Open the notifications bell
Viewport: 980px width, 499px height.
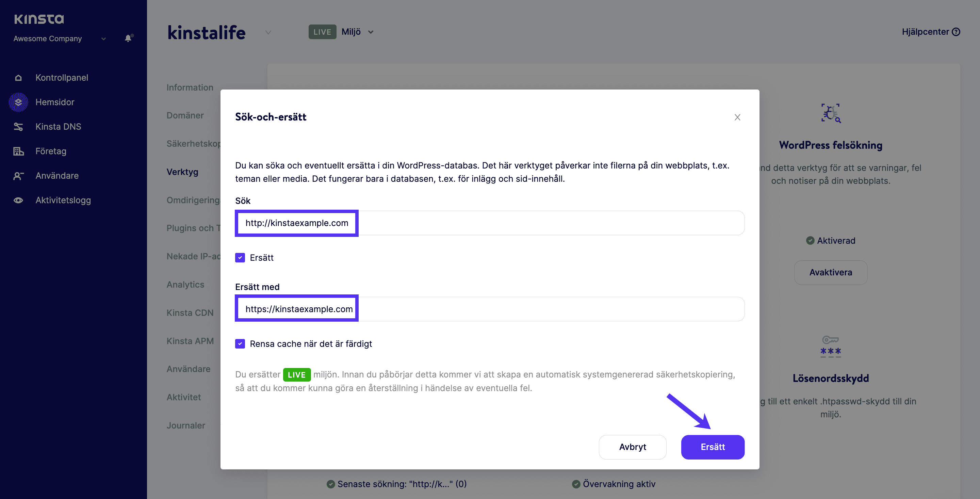(x=129, y=38)
